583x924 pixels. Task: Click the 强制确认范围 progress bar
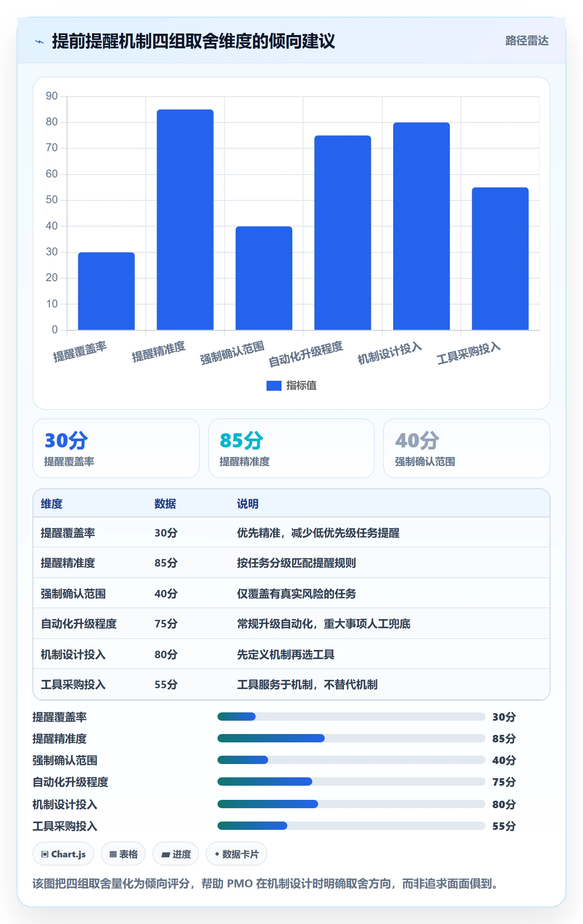point(351,760)
